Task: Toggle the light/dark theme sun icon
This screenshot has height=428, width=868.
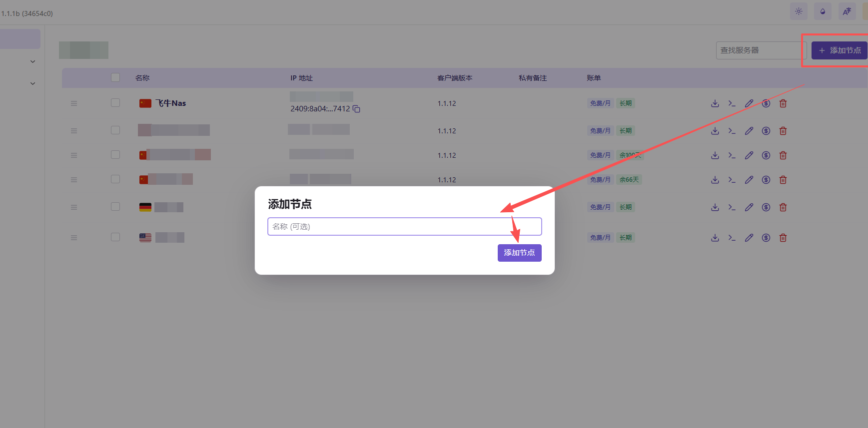Action: coord(799,11)
